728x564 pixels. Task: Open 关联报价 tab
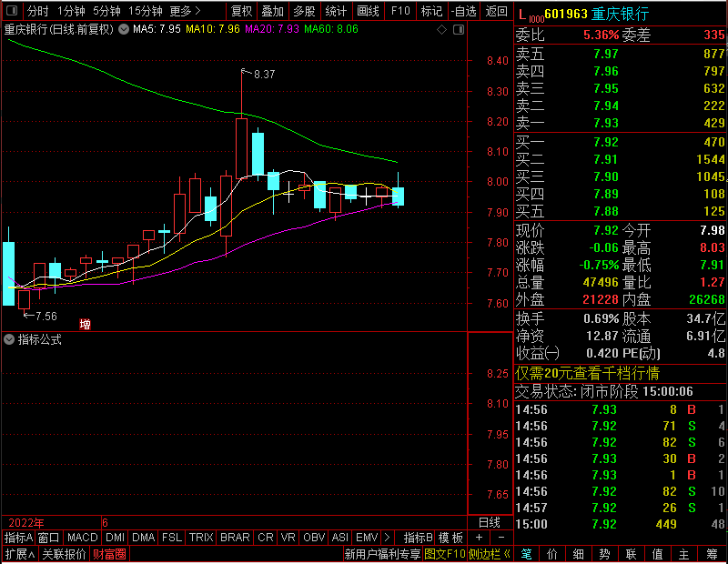pos(64,554)
